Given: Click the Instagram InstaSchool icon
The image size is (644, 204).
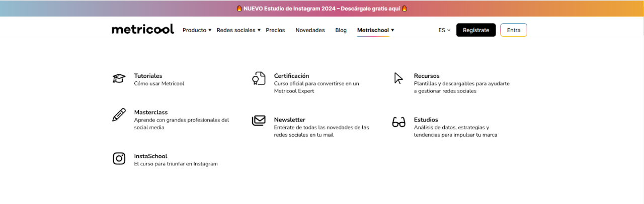Looking at the screenshot, I should coord(119,159).
